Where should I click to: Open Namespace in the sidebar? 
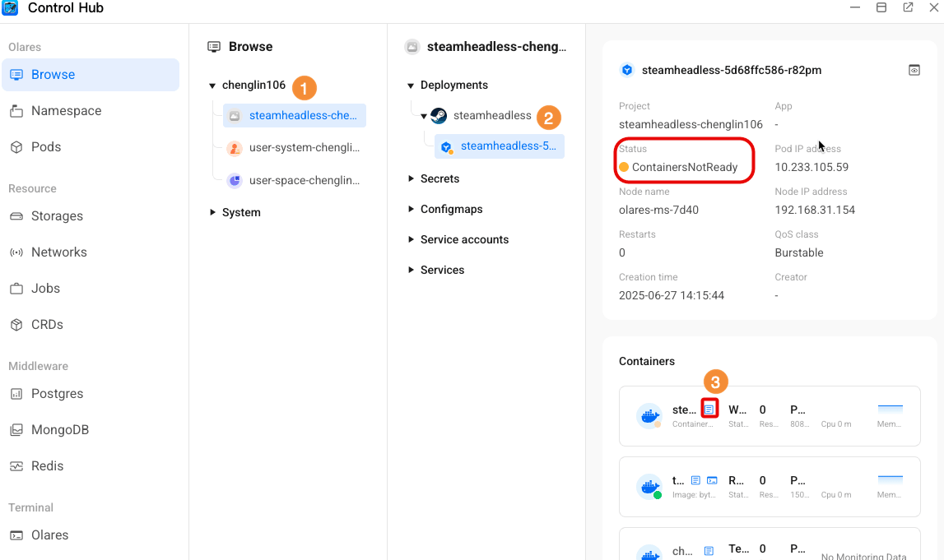pos(66,110)
